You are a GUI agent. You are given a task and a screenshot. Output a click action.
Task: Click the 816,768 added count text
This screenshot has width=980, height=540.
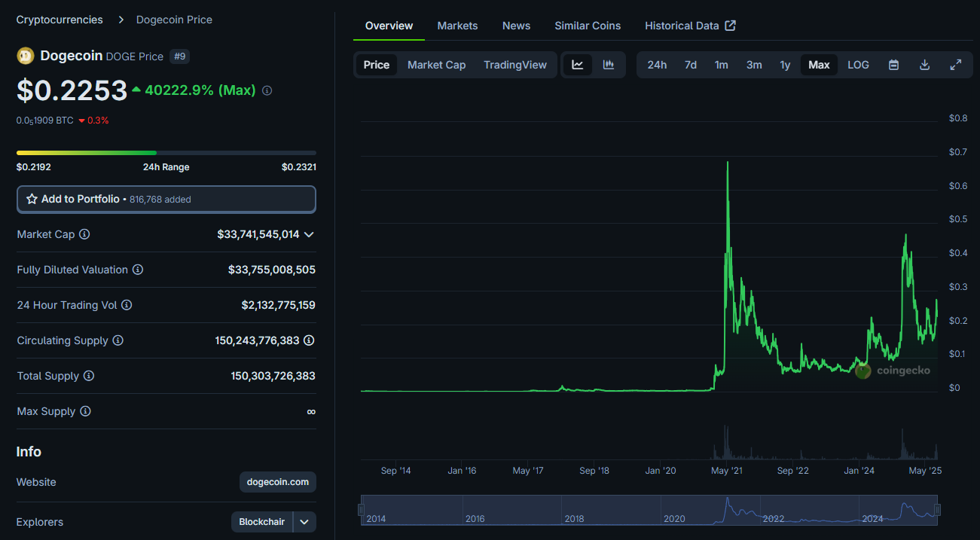[160, 200]
